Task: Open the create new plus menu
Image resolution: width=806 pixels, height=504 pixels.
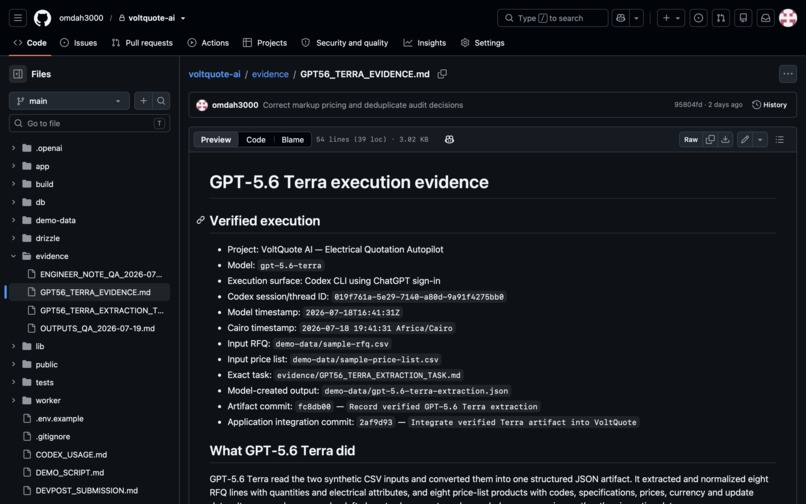Action: 671,18
